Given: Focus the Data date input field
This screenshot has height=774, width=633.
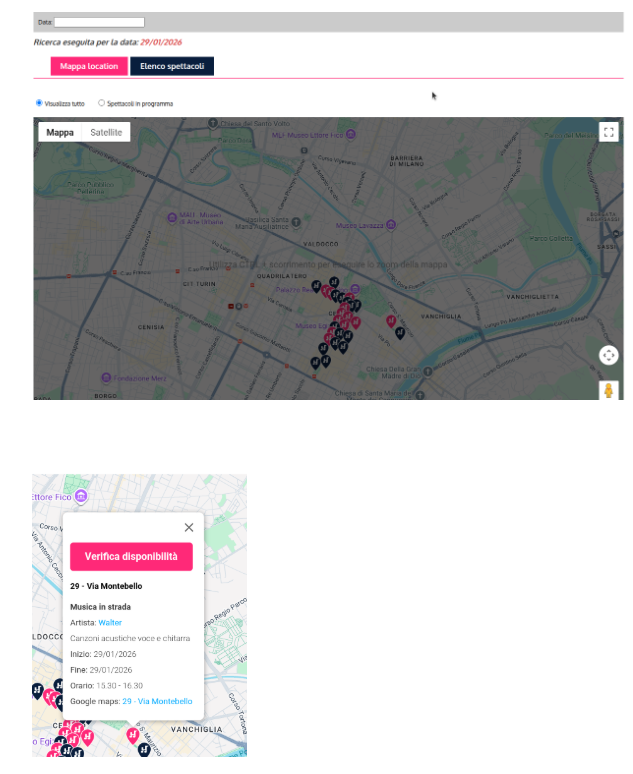Looking at the screenshot, I should [99, 22].
